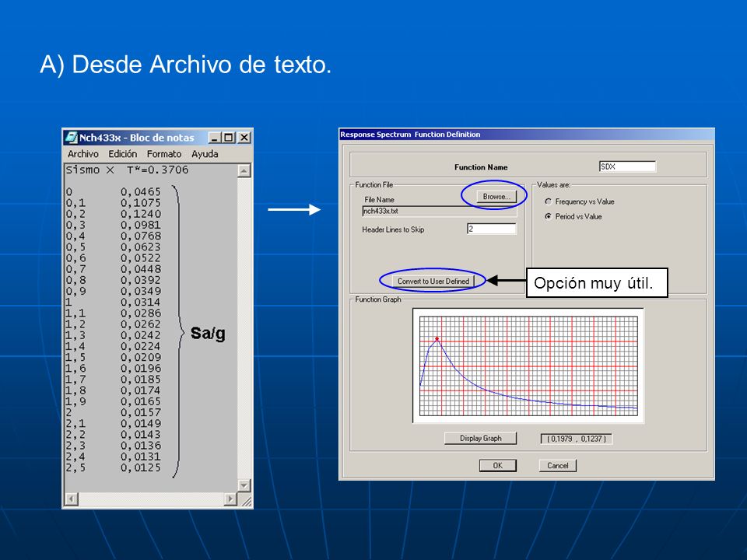Click the Notepad icon in Nch433x title bar

pyautogui.click(x=72, y=138)
